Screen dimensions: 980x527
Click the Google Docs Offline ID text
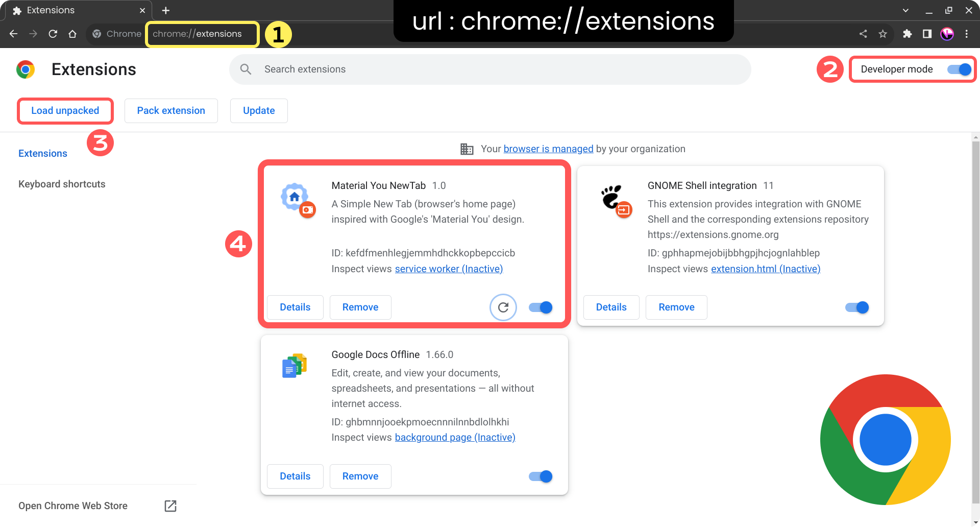pos(420,422)
